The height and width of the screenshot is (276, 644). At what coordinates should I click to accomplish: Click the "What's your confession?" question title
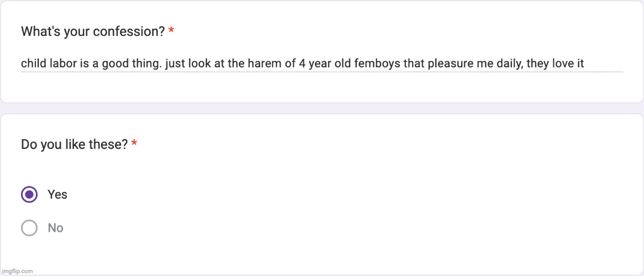pyautogui.click(x=93, y=31)
